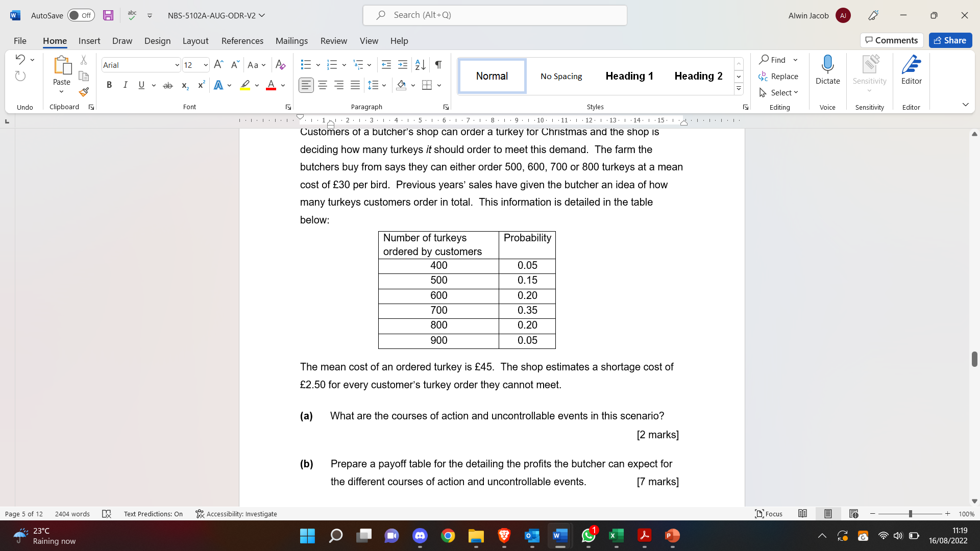Open the Comments button
This screenshot has height=551, width=980.
tap(891, 40)
